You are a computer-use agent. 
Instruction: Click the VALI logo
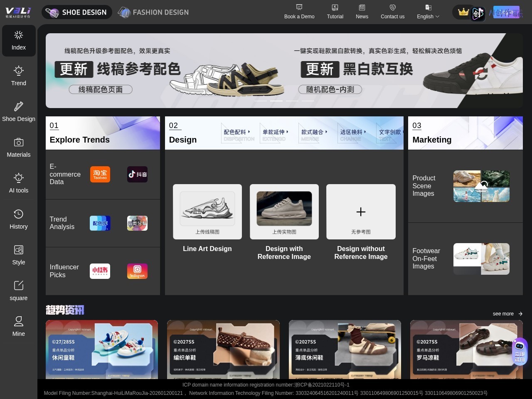tap(18, 12)
